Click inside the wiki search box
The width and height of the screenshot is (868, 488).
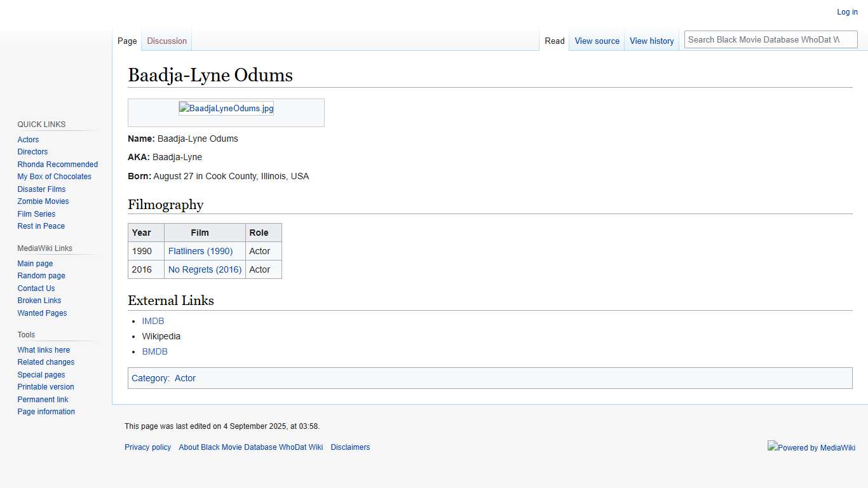tap(770, 39)
